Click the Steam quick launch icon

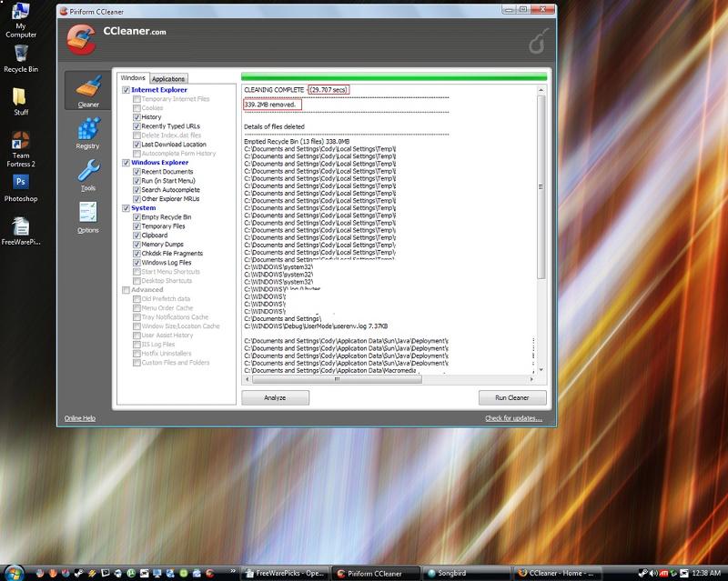(78, 573)
